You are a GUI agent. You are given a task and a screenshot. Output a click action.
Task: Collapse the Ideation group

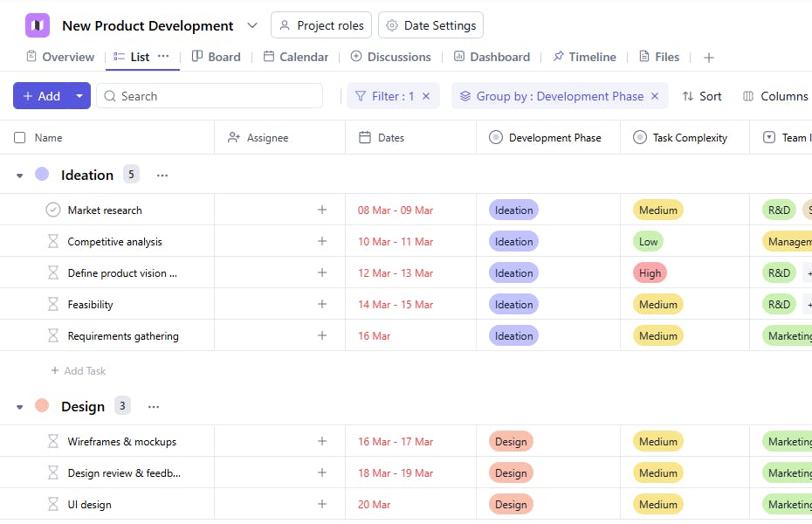[20, 176]
